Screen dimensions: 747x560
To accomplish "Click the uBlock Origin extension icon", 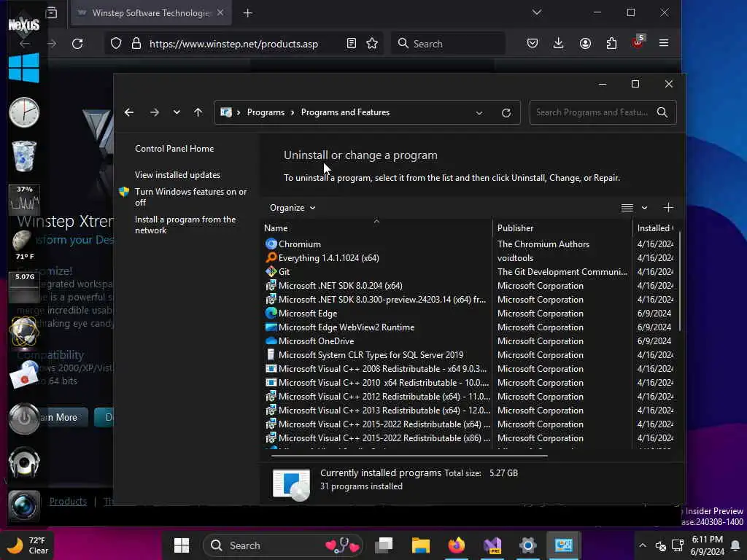I will point(638,42).
